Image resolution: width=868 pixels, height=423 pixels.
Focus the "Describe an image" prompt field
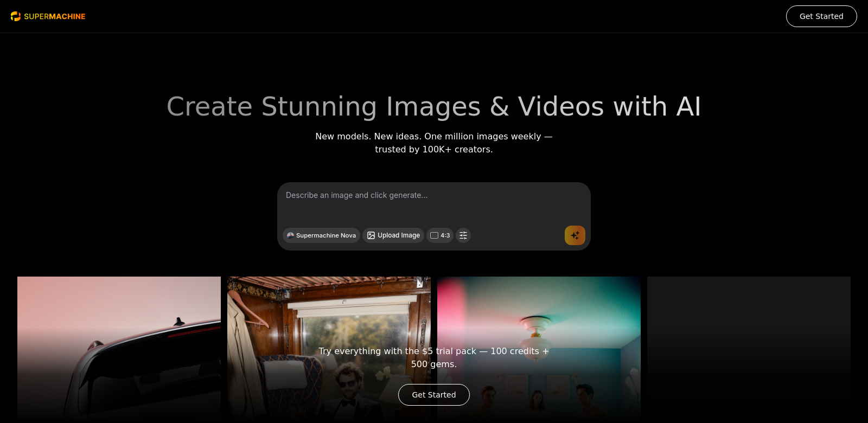(434, 202)
